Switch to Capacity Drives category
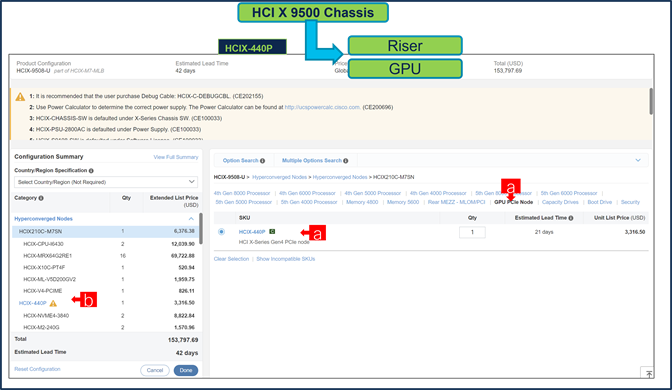The image size is (672, 390). click(x=560, y=202)
